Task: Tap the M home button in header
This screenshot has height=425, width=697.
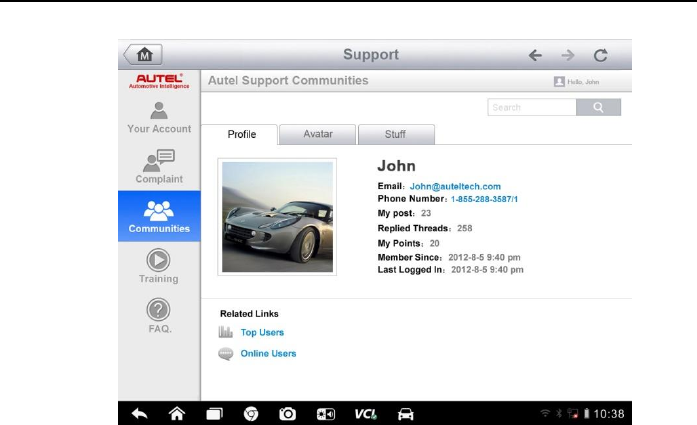Action: pos(143,55)
